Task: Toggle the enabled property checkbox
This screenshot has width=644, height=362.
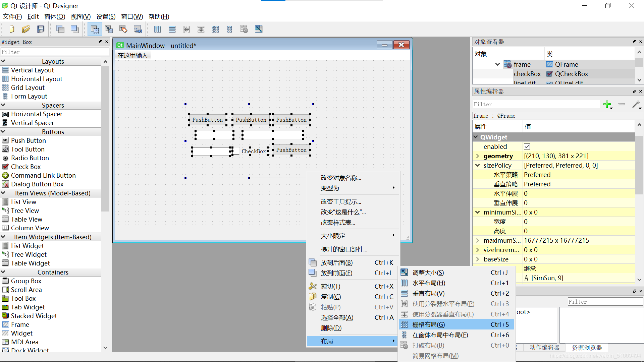Action: [527, 146]
